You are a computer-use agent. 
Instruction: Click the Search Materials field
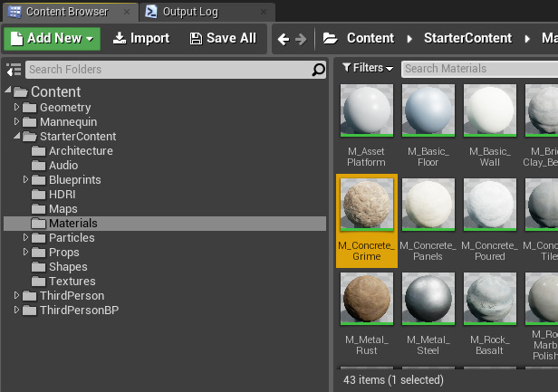(479, 68)
